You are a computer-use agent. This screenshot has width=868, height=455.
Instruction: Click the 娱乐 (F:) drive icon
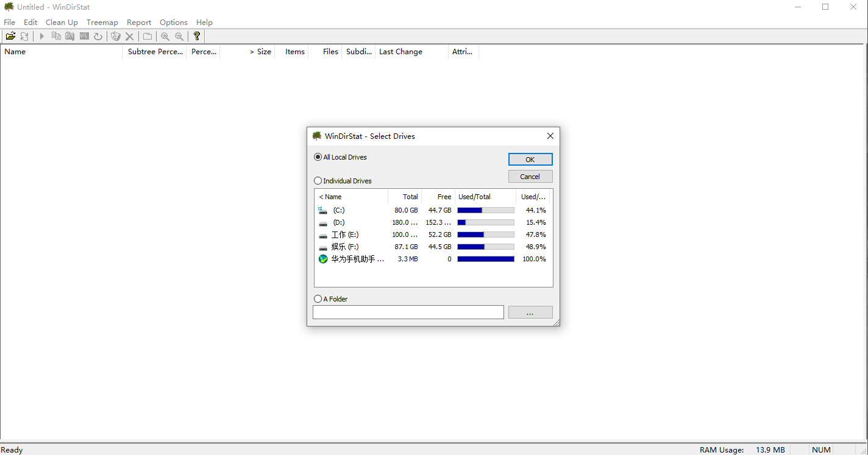(323, 247)
